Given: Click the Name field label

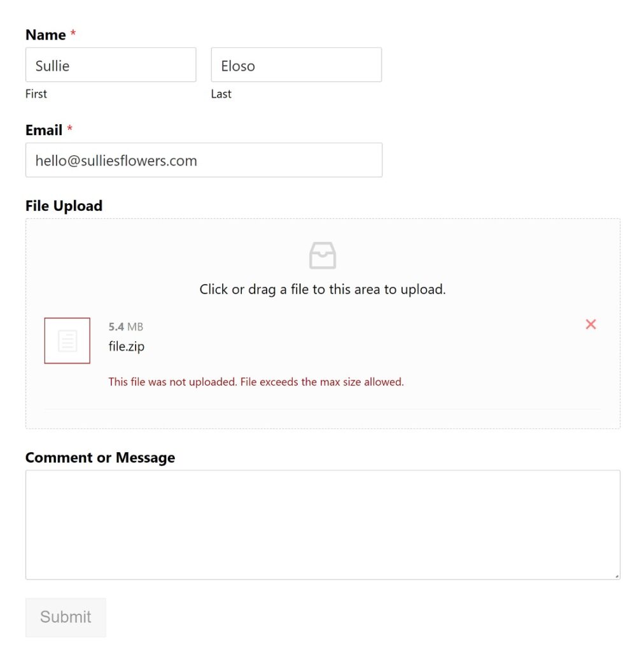Looking at the screenshot, I should click(x=46, y=35).
